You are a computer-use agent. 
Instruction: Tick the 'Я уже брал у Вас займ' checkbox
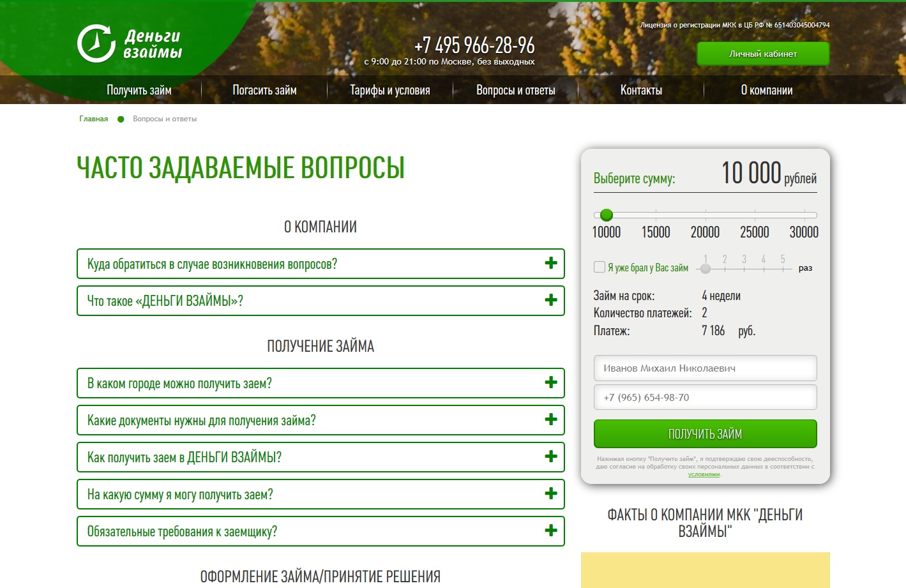(x=600, y=267)
